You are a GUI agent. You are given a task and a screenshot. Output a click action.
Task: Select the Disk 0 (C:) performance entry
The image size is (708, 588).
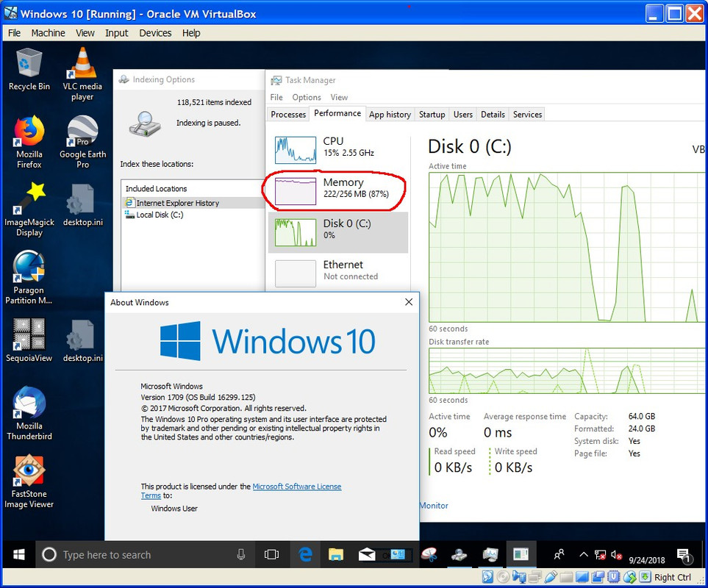(338, 232)
